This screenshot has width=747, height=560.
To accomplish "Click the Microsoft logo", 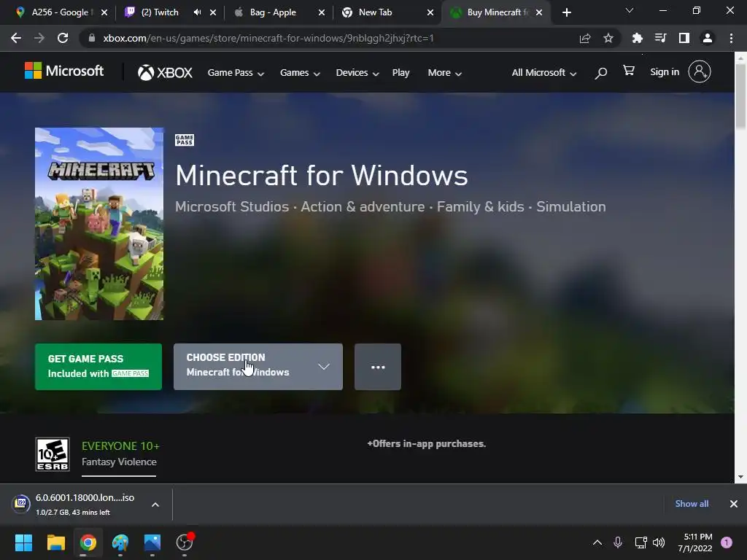I will pyautogui.click(x=64, y=71).
